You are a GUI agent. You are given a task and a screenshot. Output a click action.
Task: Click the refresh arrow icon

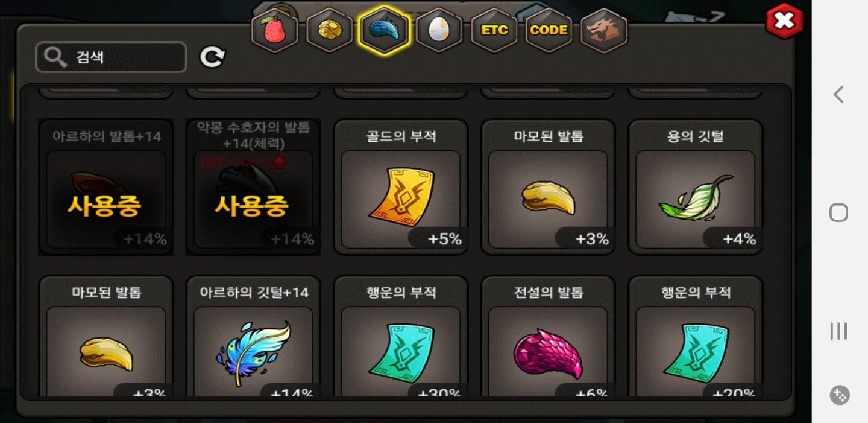tap(212, 57)
